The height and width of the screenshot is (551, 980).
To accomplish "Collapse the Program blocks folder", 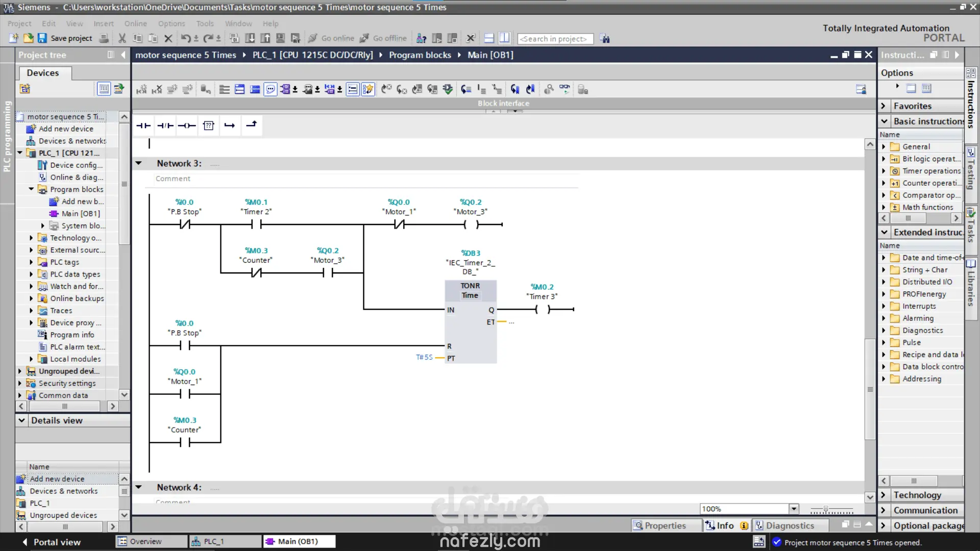I will [x=31, y=189].
